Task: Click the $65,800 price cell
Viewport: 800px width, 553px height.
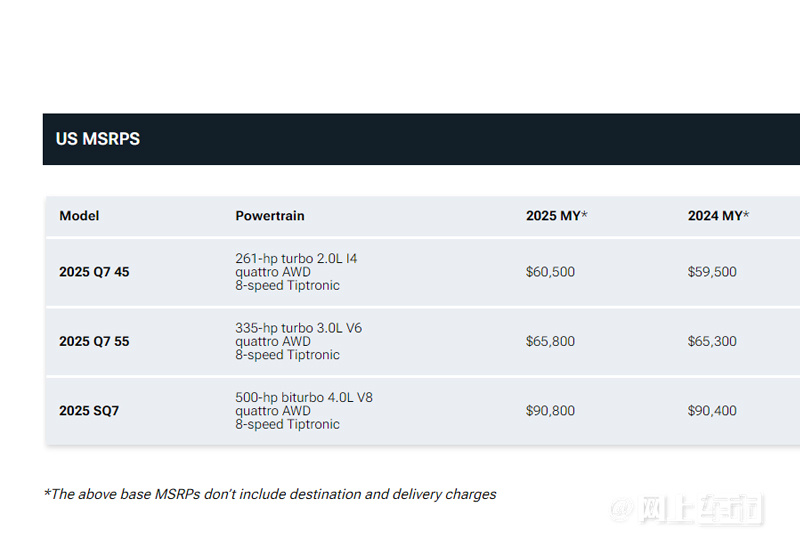Action: click(x=551, y=341)
